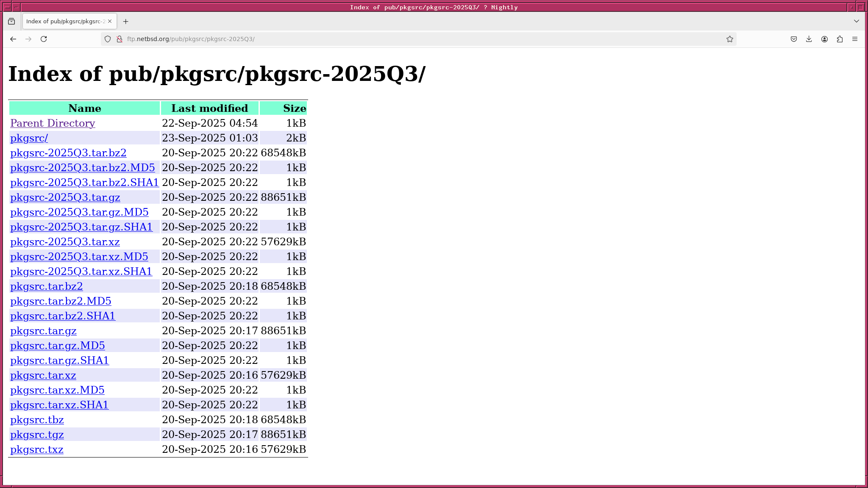Screen dimensions: 868x488
Task: Open the Firefox View recent browsing button
Action: tap(11, 21)
